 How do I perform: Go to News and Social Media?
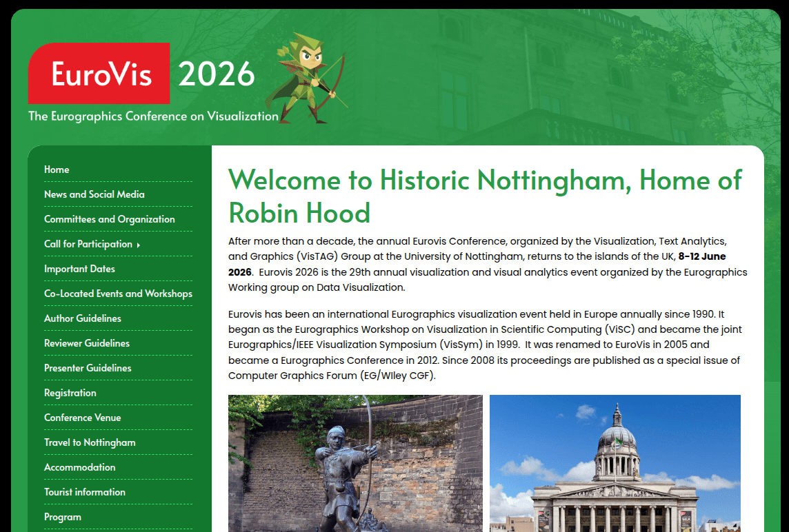pos(94,194)
